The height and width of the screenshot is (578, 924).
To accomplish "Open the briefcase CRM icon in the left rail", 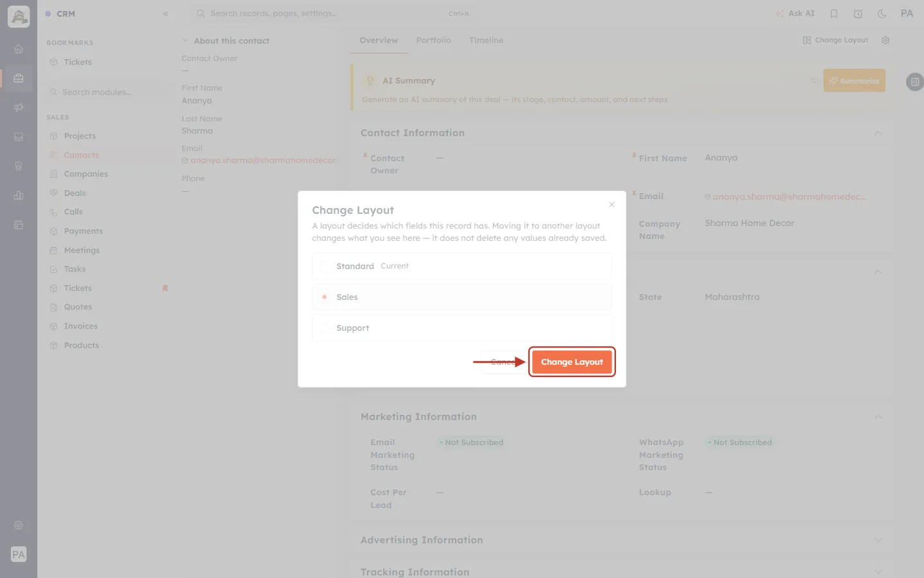I will click(19, 78).
